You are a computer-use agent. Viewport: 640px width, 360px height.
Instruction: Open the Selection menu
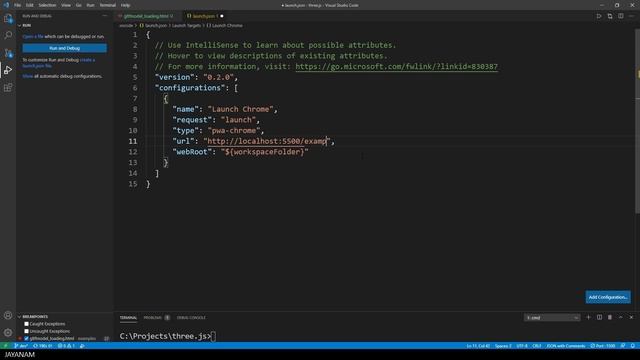tap(47, 5)
